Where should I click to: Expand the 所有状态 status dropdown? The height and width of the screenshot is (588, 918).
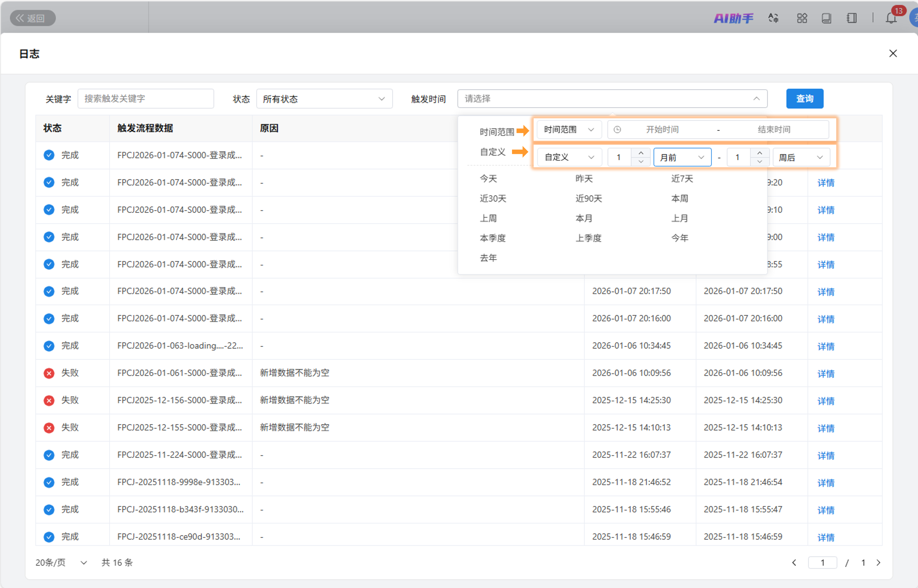[324, 99]
